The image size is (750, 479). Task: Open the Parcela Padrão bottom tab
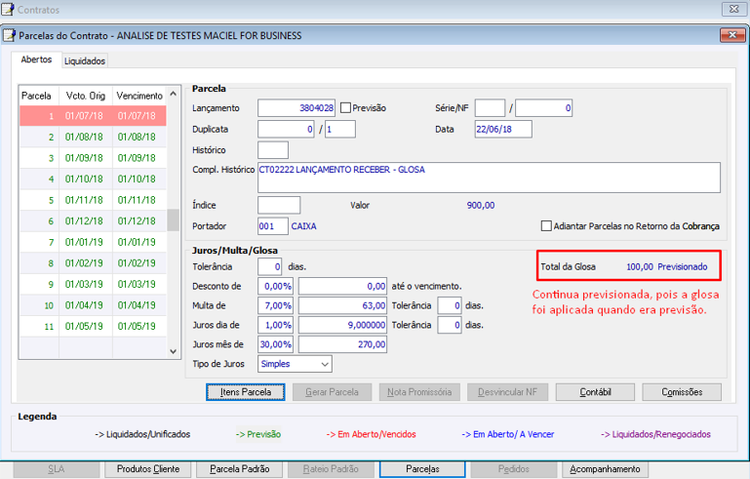pos(240,469)
